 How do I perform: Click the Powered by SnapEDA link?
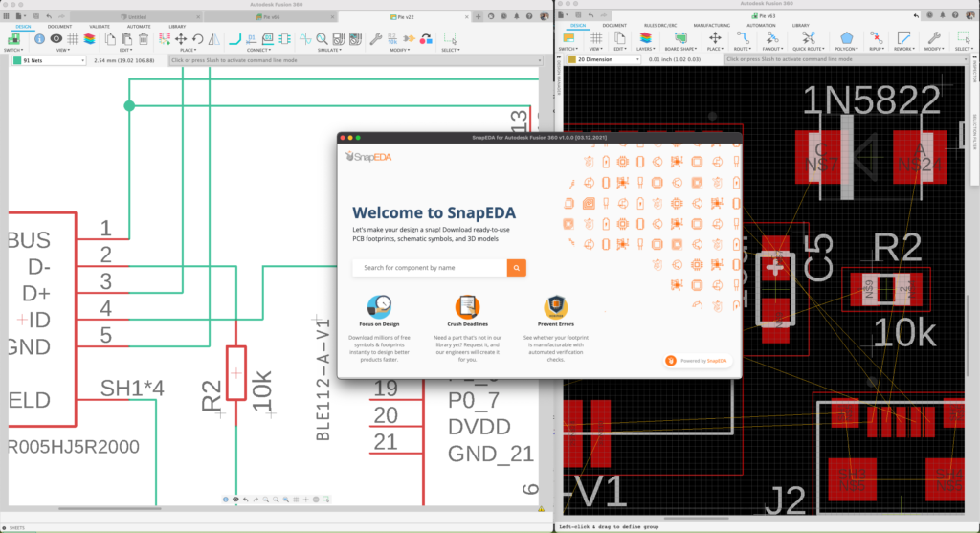698,361
